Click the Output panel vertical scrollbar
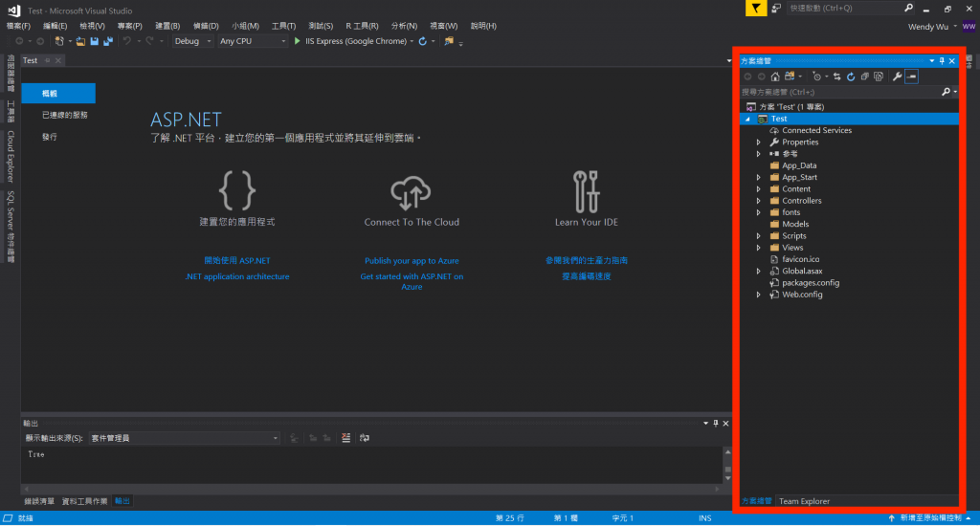 tap(727, 465)
